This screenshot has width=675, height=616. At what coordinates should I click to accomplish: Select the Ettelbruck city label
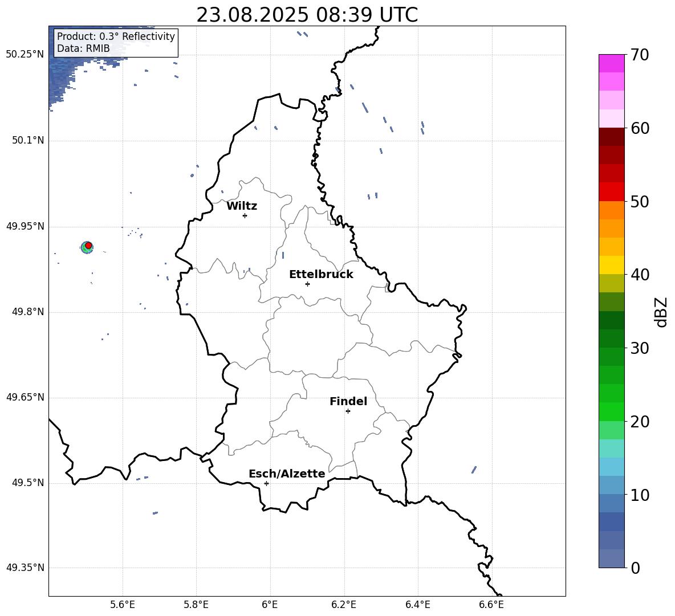[321, 275]
